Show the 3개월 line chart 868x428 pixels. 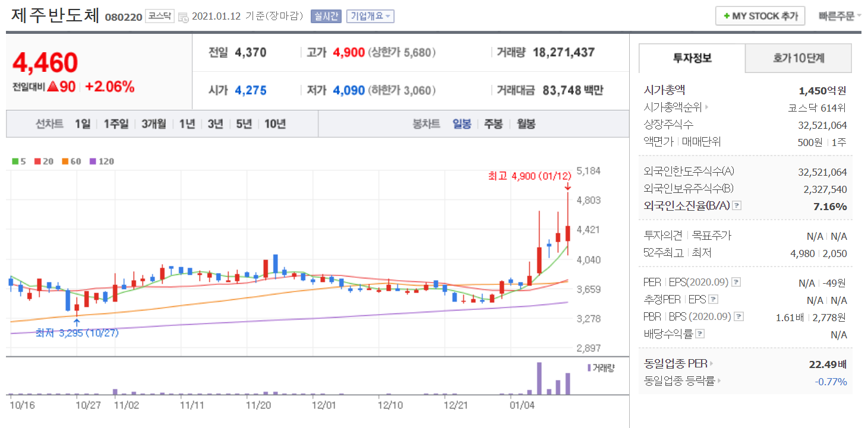pos(154,124)
